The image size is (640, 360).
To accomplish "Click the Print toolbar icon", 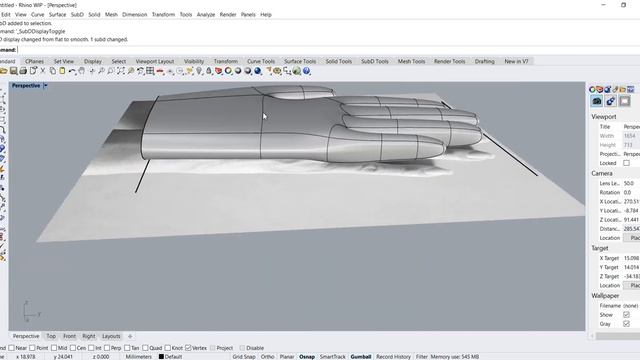I will [23, 71].
